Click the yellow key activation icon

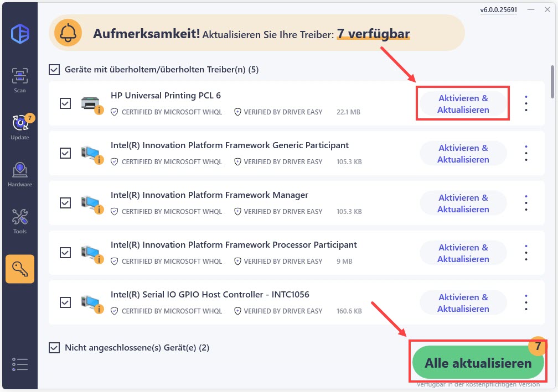click(19, 269)
